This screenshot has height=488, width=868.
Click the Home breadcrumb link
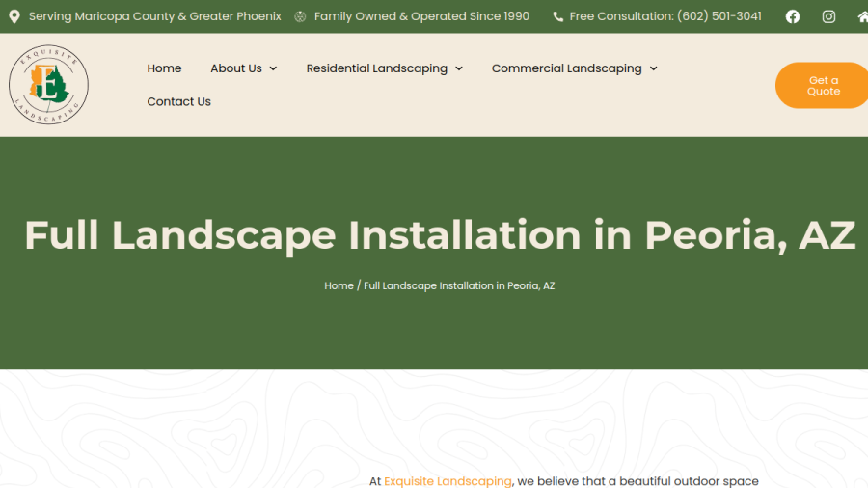pyautogui.click(x=339, y=285)
